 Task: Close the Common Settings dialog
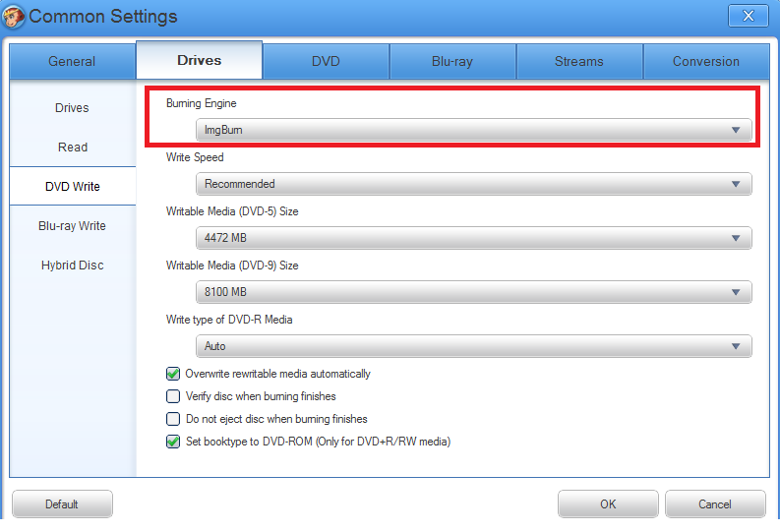[x=748, y=16]
